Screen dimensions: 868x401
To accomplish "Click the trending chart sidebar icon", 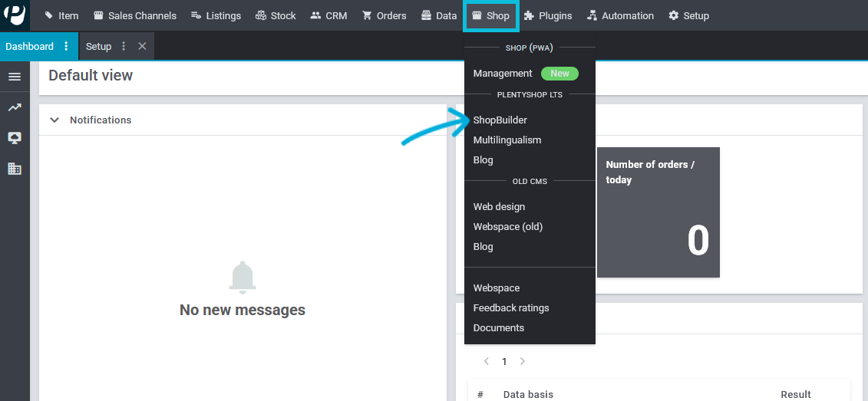I will 15,108.
